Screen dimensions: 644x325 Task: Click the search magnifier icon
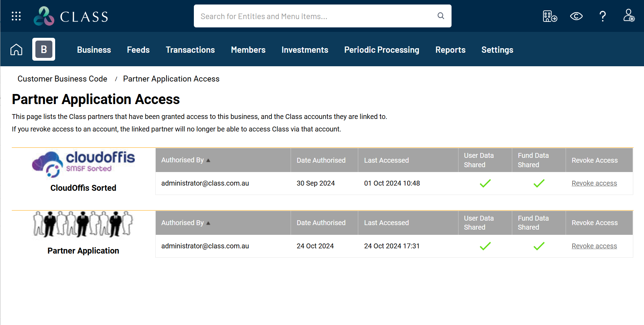pos(441,16)
